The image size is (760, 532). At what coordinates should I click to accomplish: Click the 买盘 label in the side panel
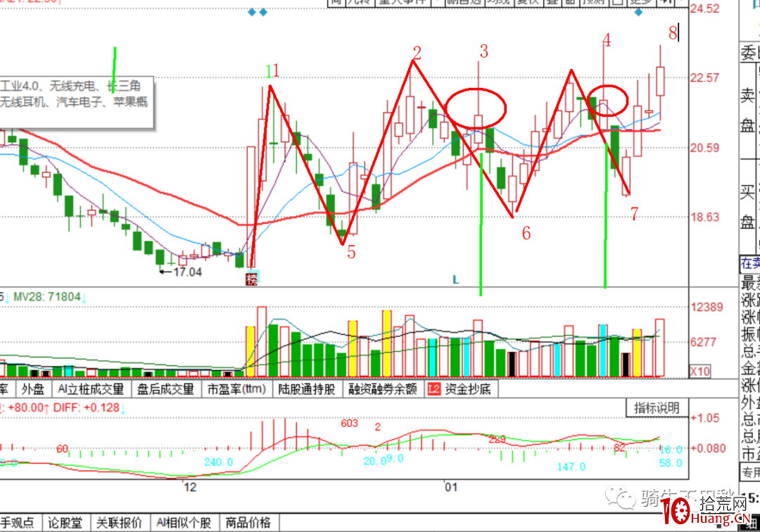[x=747, y=208]
